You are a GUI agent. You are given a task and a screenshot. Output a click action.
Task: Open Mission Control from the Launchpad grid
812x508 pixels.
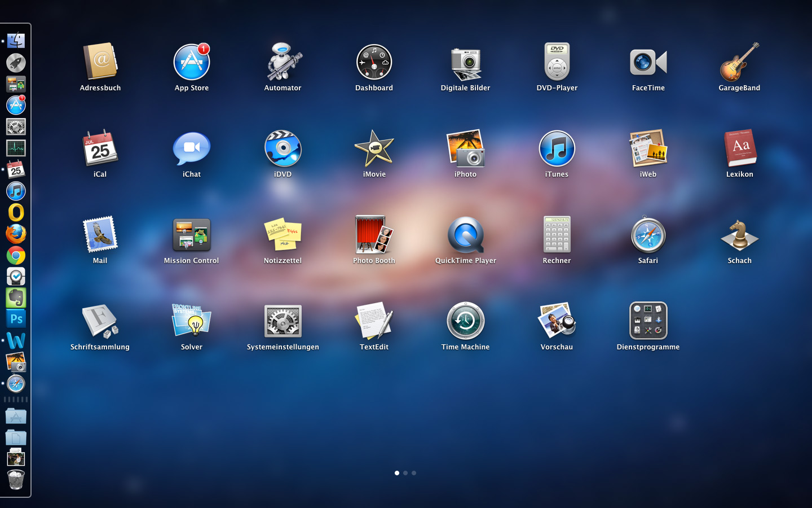[192, 235]
